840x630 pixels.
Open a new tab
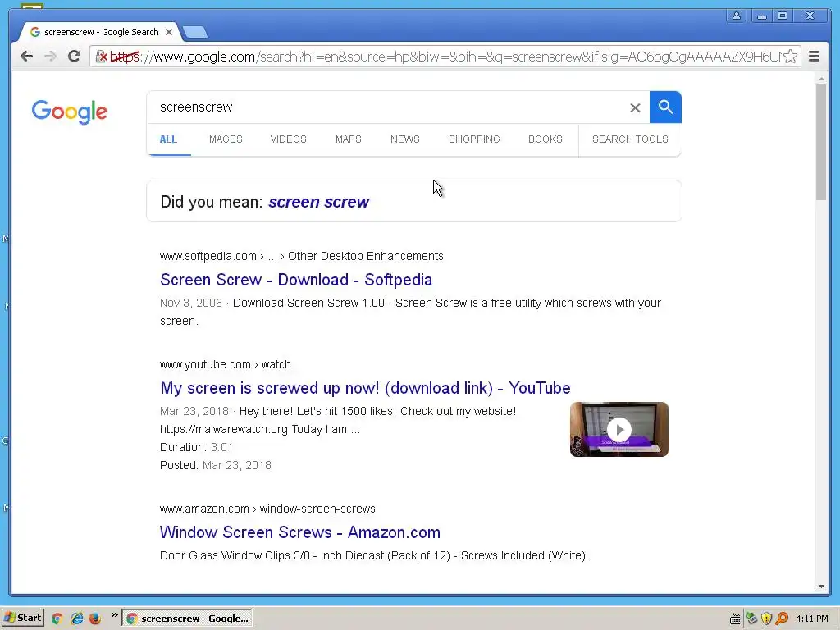tap(195, 33)
